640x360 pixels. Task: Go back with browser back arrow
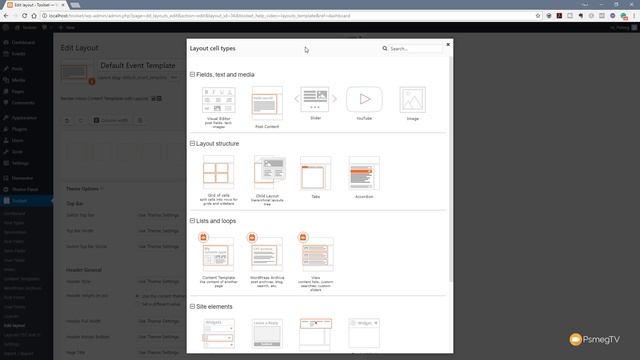(x=6, y=16)
